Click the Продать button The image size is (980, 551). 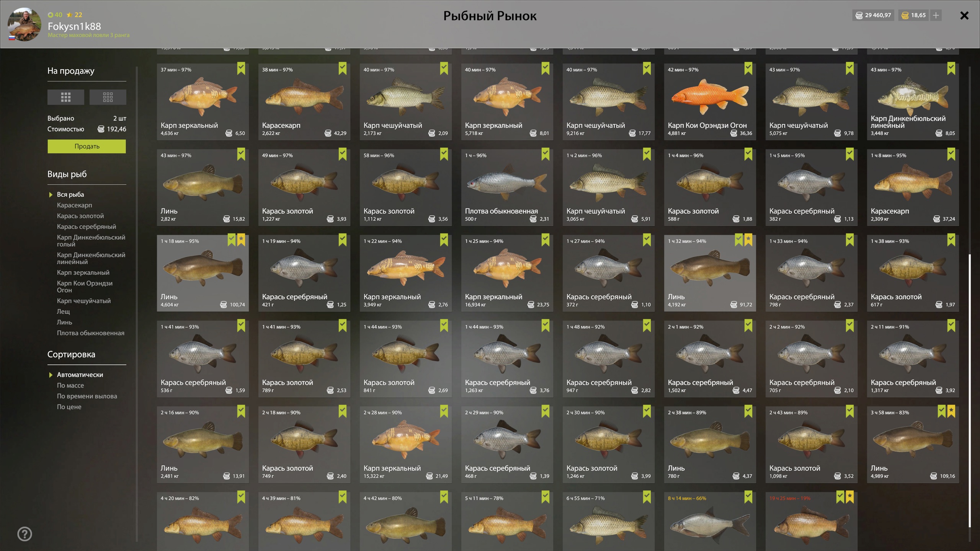tap(87, 146)
